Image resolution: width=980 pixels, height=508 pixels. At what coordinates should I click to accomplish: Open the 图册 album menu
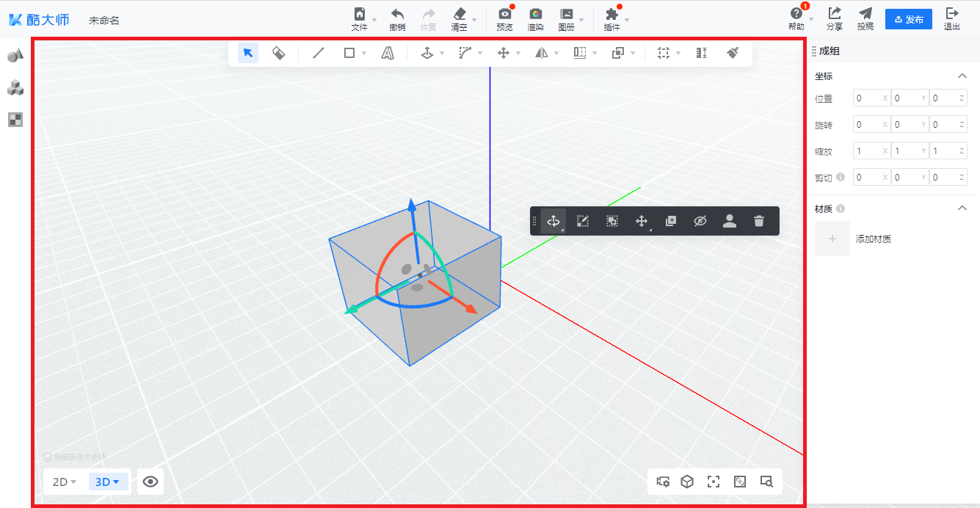point(567,19)
